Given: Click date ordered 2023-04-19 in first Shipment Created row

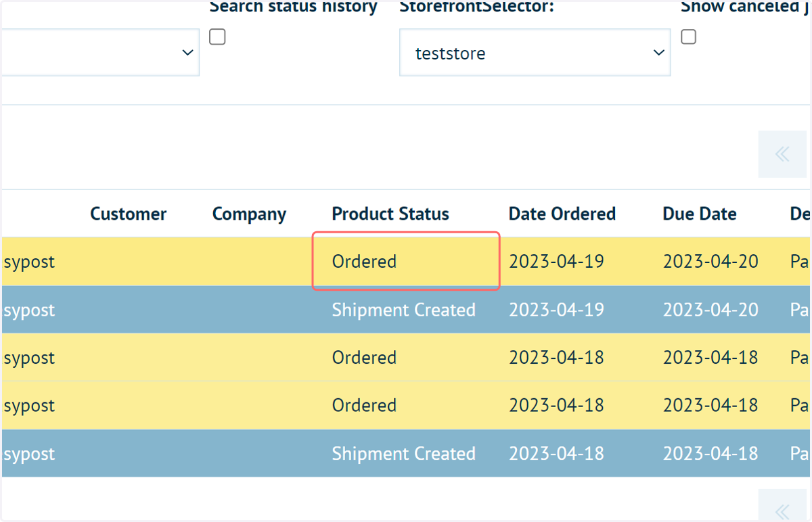Looking at the screenshot, I should pyautogui.click(x=556, y=310).
